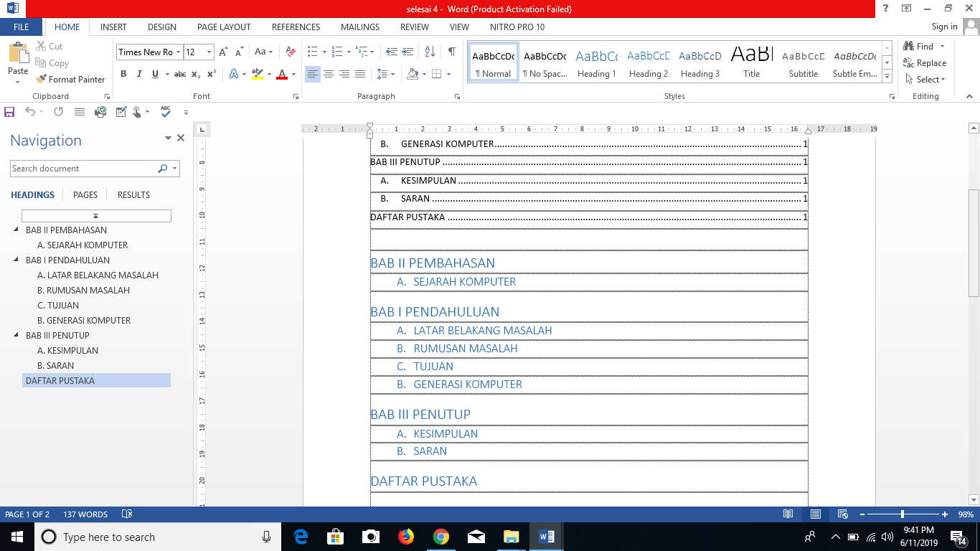Click the Justify alignment icon

click(360, 74)
